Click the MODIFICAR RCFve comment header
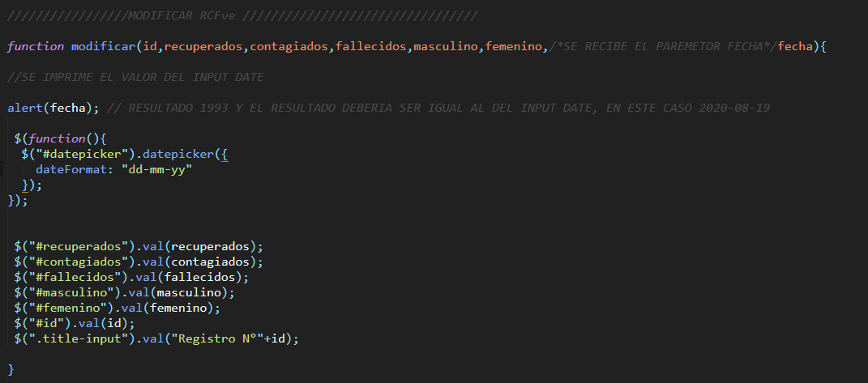Screen dimensions: 868x383 [x=242, y=15]
